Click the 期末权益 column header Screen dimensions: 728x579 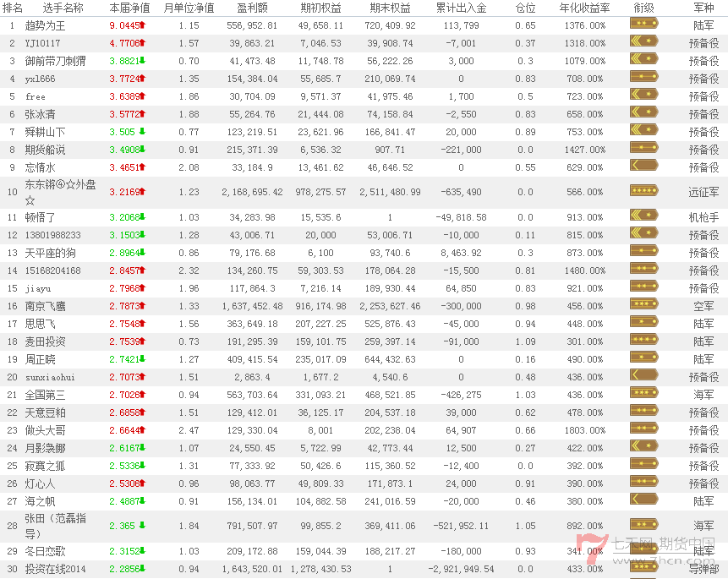[390, 8]
